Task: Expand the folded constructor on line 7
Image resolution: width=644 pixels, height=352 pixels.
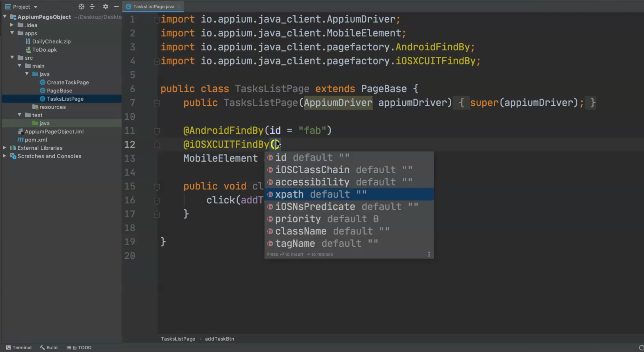Action: point(157,103)
